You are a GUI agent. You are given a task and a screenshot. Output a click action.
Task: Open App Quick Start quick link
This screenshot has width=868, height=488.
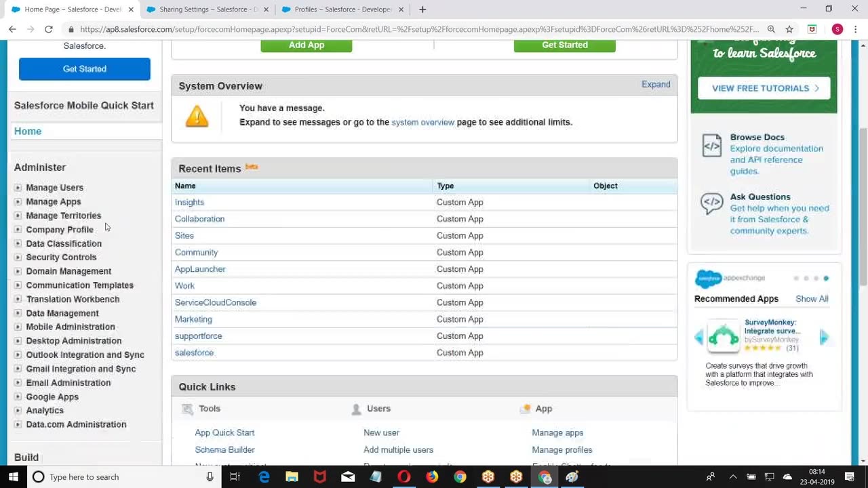pyautogui.click(x=224, y=432)
